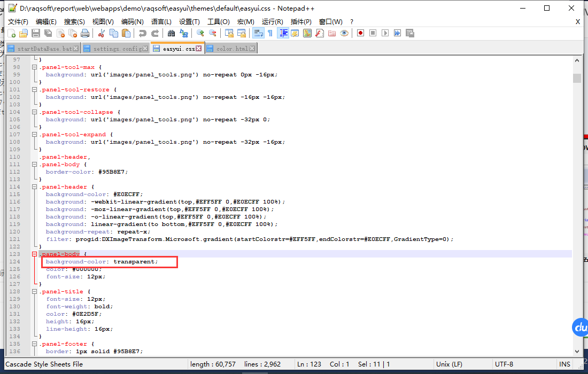This screenshot has height=374, width=588.
Task: Click the Cut scissors icon
Action: [101, 33]
